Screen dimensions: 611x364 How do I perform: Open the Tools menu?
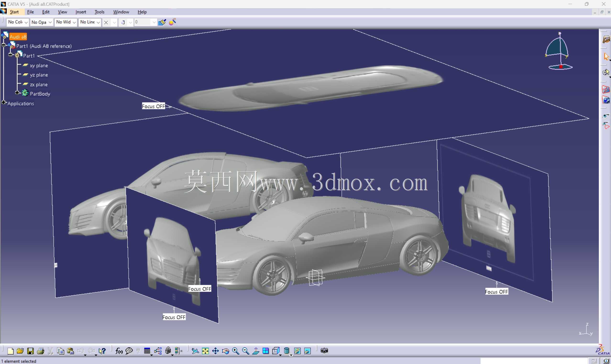[x=99, y=12]
